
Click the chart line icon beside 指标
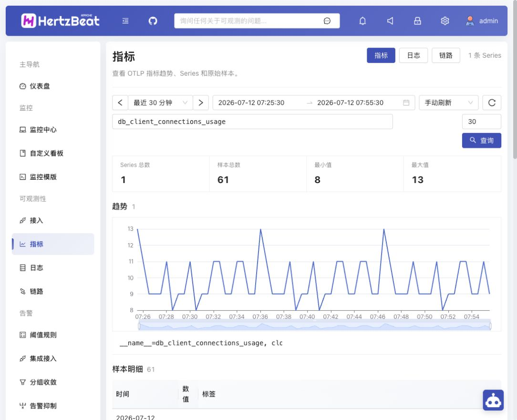pos(22,244)
